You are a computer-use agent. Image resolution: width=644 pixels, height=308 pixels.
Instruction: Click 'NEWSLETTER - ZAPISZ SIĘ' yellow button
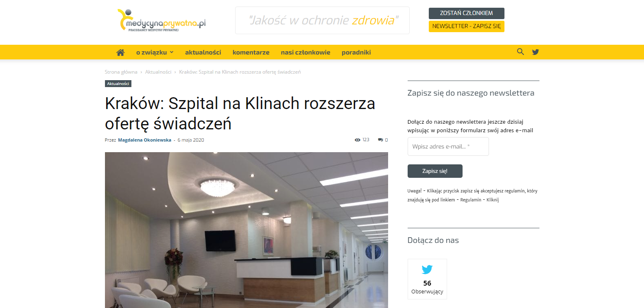[467, 26]
